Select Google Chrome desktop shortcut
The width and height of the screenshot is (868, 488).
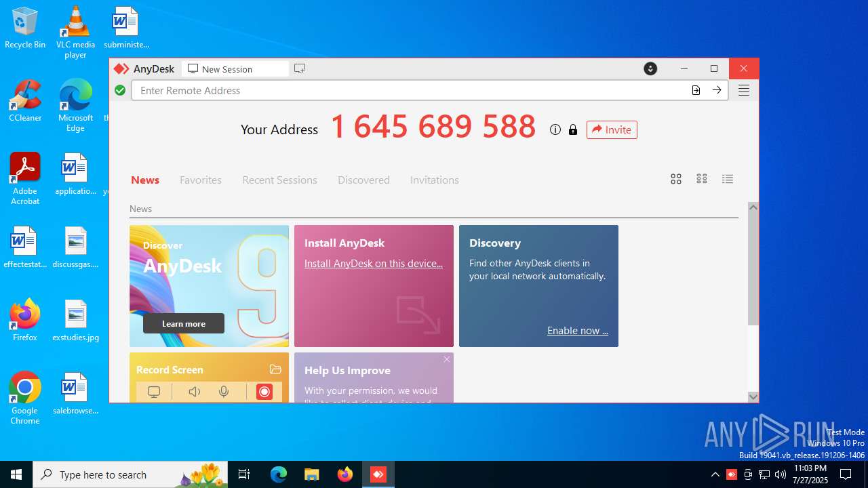pos(25,399)
